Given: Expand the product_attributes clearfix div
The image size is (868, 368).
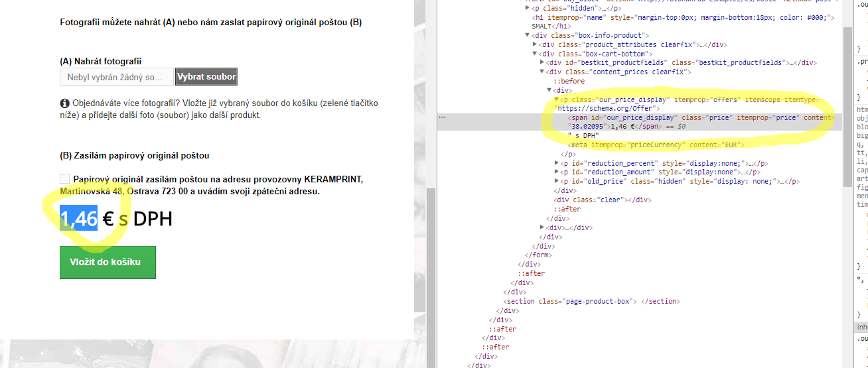Looking at the screenshot, I should click(535, 44).
